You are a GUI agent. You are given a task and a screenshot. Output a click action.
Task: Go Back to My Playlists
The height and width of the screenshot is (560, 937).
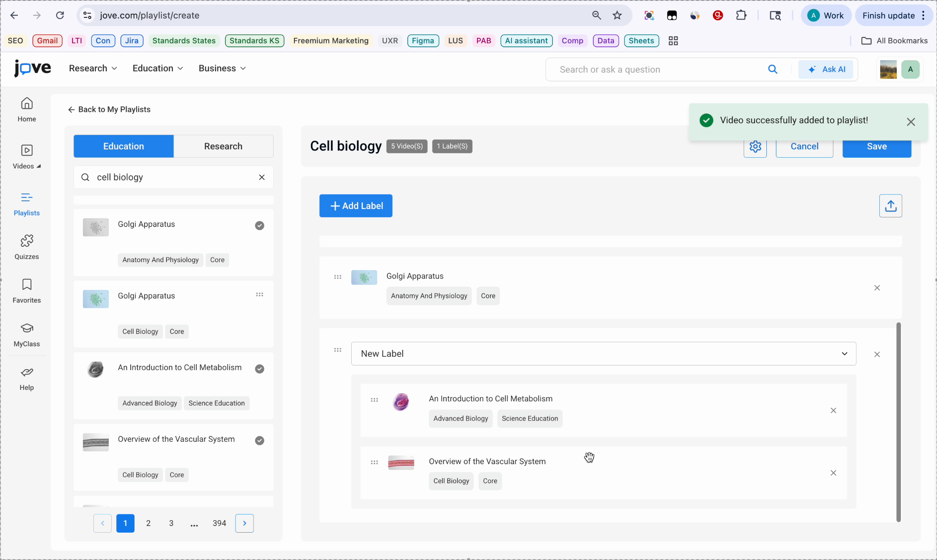pos(109,110)
